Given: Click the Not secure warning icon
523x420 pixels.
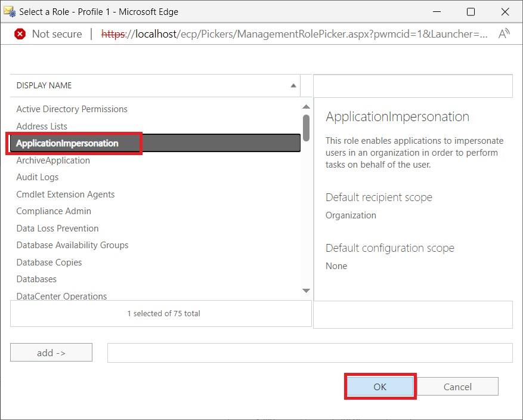Looking at the screenshot, I should pos(20,34).
